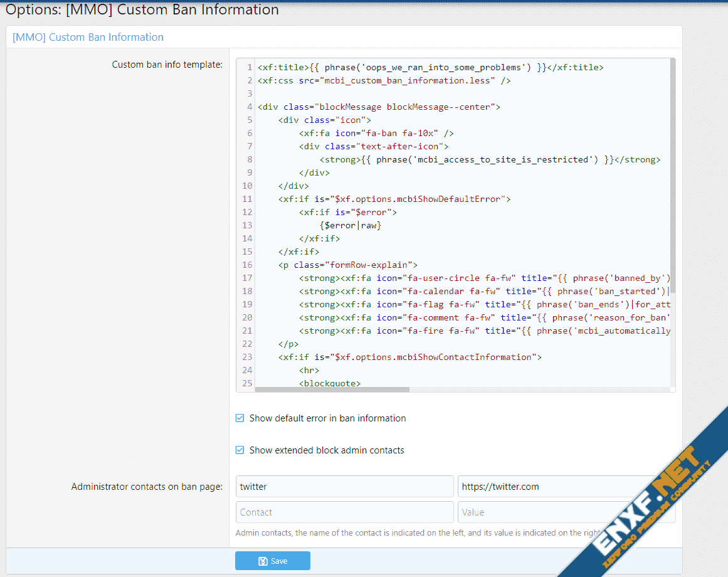Viewport: 728px width, 577px height.
Task: Focus the https://twitter.com value field
Action: tap(552, 487)
